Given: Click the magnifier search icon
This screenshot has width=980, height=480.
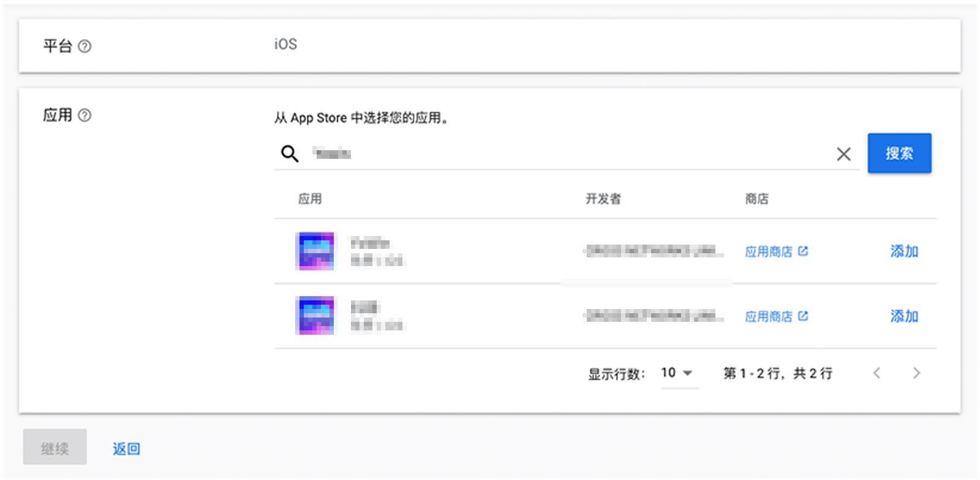Looking at the screenshot, I should coord(290,153).
